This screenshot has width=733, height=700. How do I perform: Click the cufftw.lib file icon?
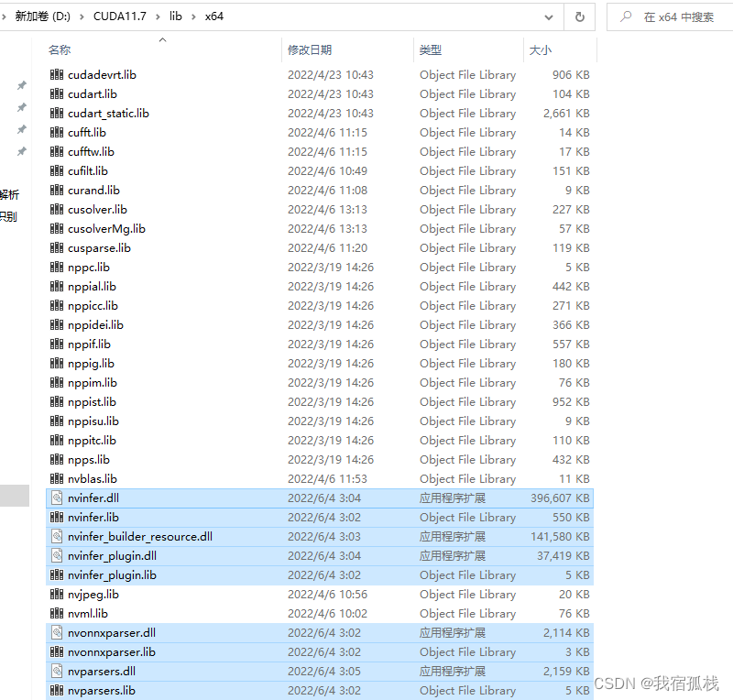point(57,151)
